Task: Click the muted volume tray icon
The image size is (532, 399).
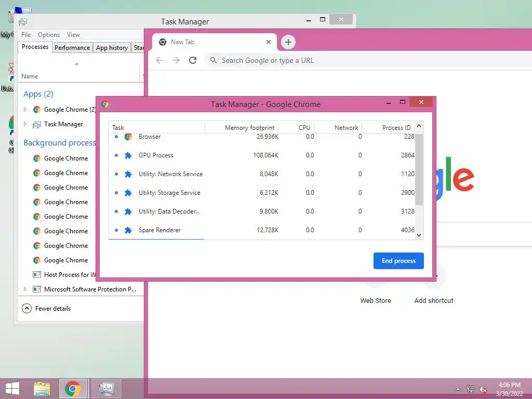Action: click(x=483, y=389)
